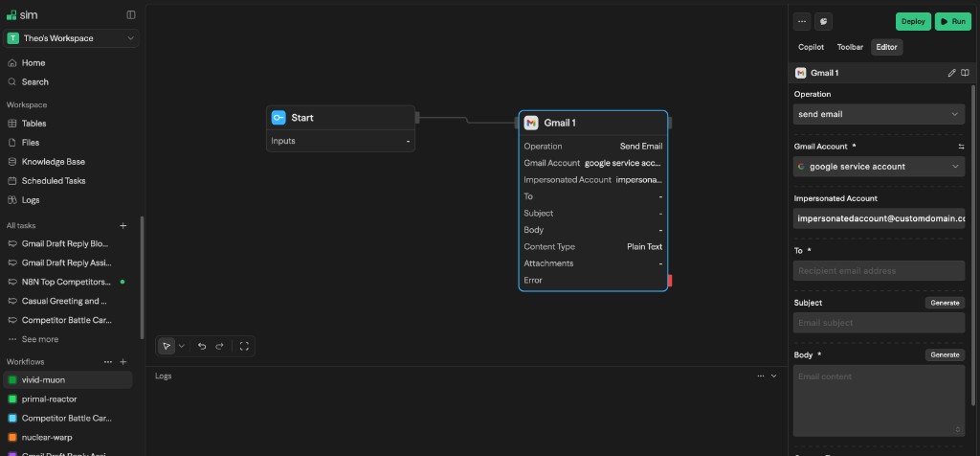Switch to Copilot tab

(812, 47)
